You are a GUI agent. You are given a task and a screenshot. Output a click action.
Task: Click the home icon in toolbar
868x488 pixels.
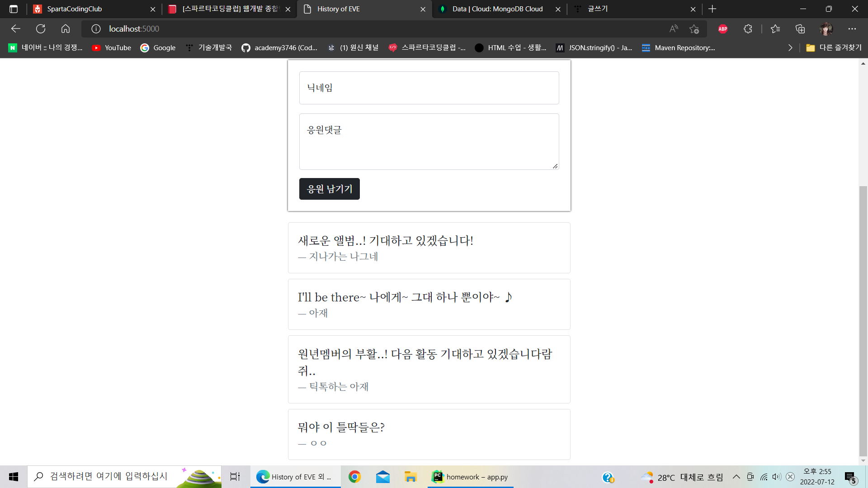click(x=66, y=29)
